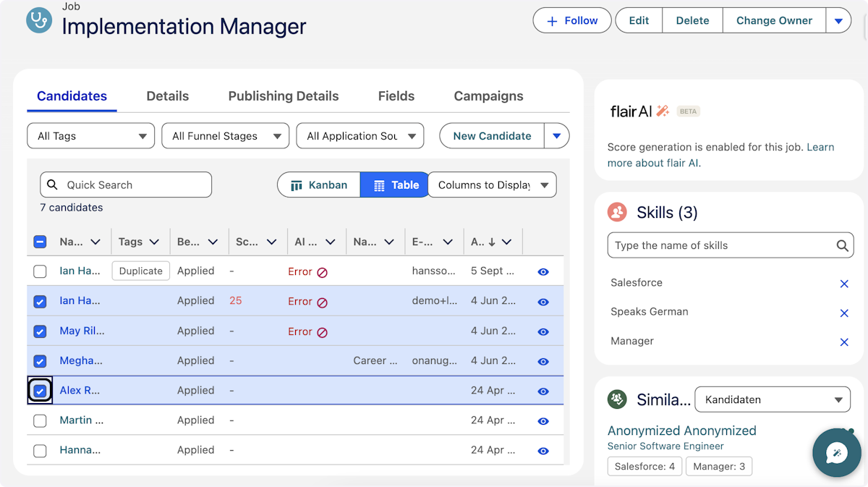Open the Kandidaten dropdown in Similar panel

pyautogui.click(x=772, y=399)
